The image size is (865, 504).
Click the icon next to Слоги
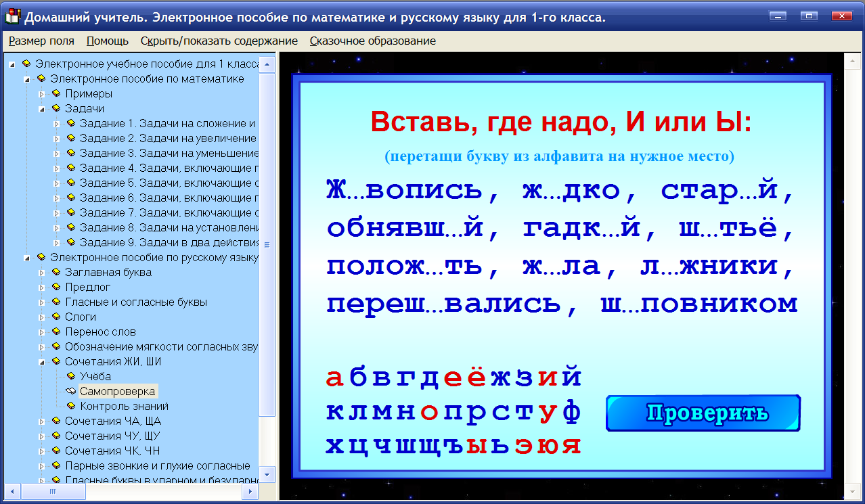pyautogui.click(x=56, y=317)
